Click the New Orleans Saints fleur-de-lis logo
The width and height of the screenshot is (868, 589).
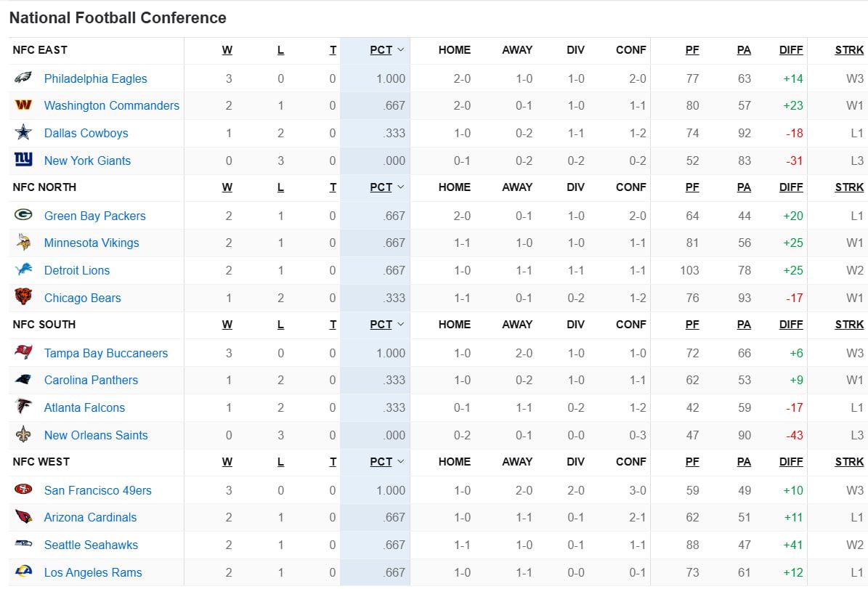tap(23, 434)
